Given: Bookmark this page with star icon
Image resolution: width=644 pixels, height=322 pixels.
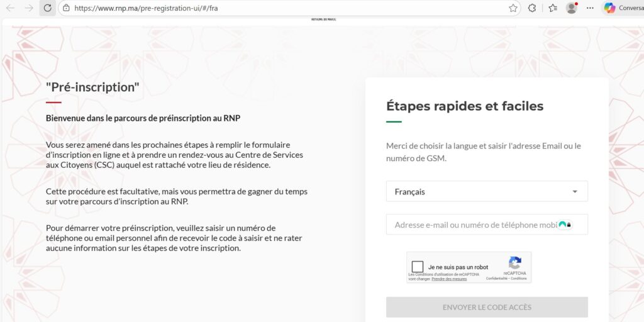Looking at the screenshot, I should pos(513,8).
